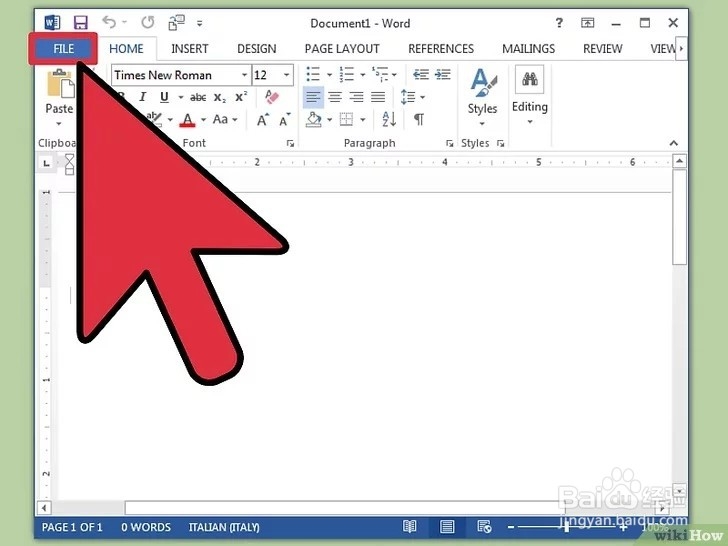Image resolution: width=728 pixels, height=546 pixels.
Task: Click zoom out minus button
Action: (511, 527)
